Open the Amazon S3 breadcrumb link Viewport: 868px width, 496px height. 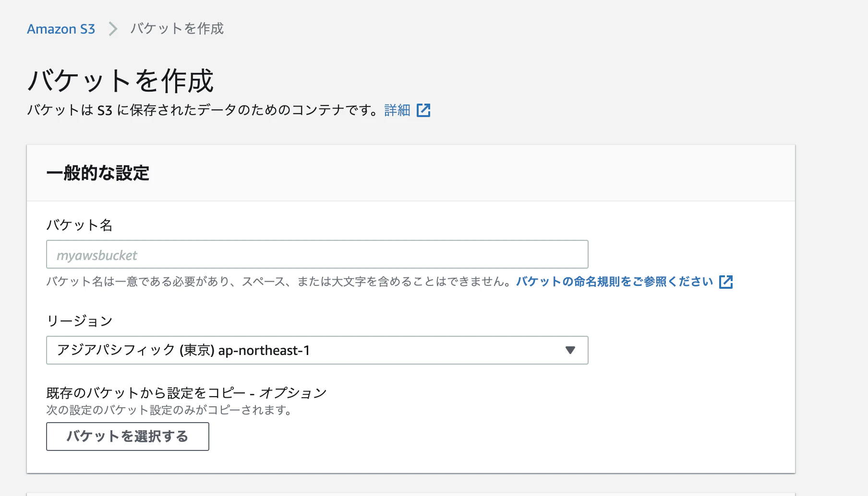tap(61, 29)
